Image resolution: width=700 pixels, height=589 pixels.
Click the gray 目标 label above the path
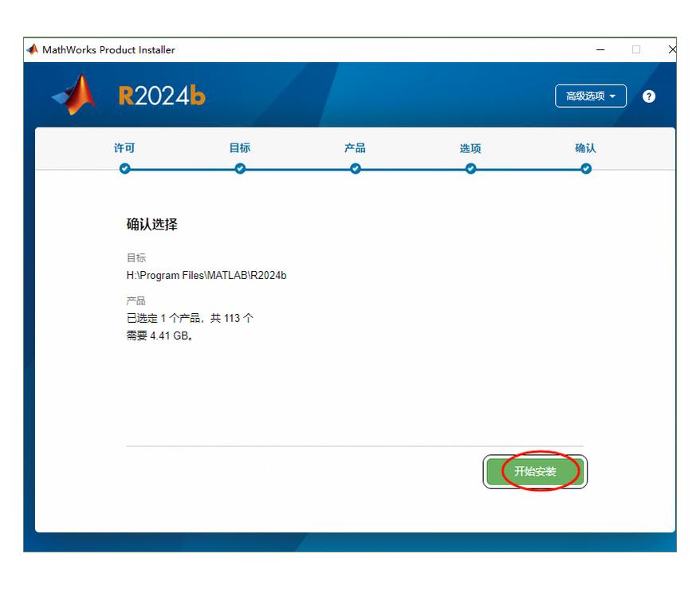136,258
